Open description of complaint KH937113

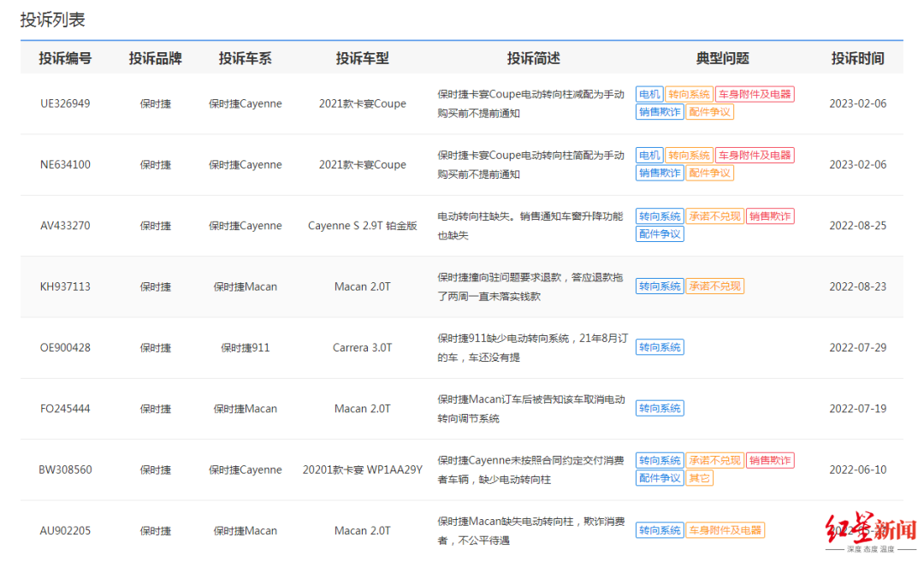click(x=530, y=287)
